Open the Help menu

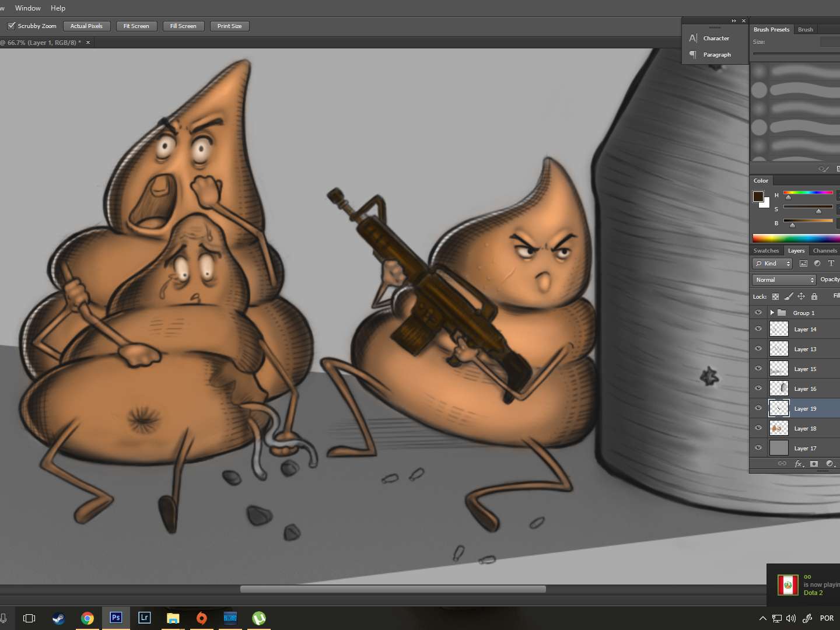58,8
